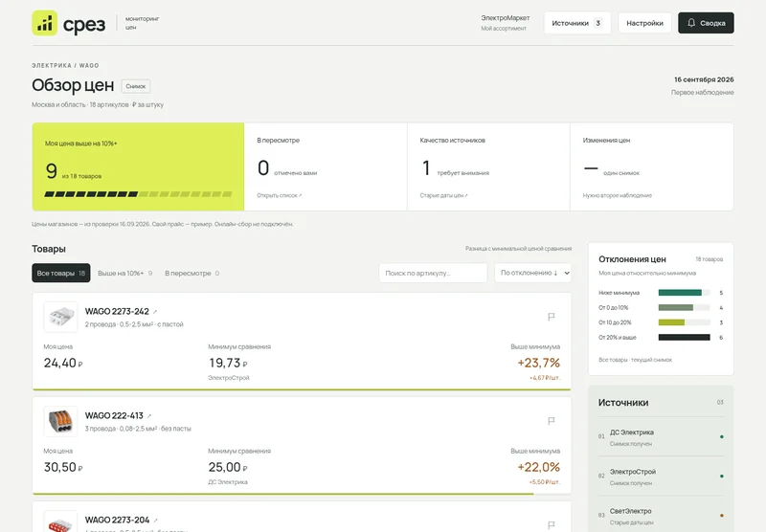Open Сводка with bell icon

(706, 23)
